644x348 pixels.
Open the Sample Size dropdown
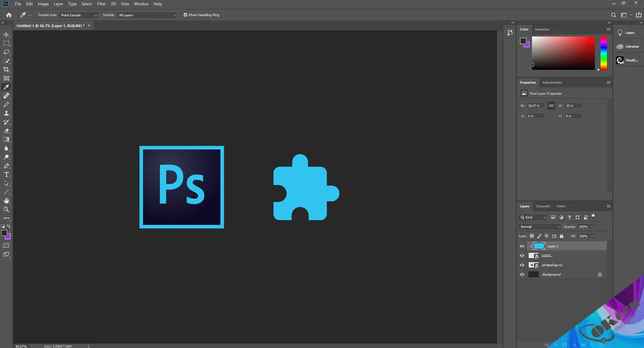[x=78, y=15]
